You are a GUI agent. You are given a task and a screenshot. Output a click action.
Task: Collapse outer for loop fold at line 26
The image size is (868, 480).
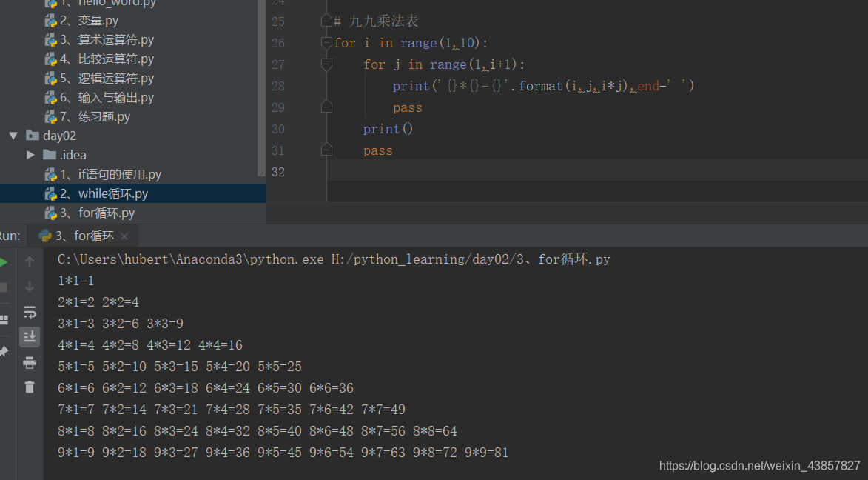click(326, 43)
